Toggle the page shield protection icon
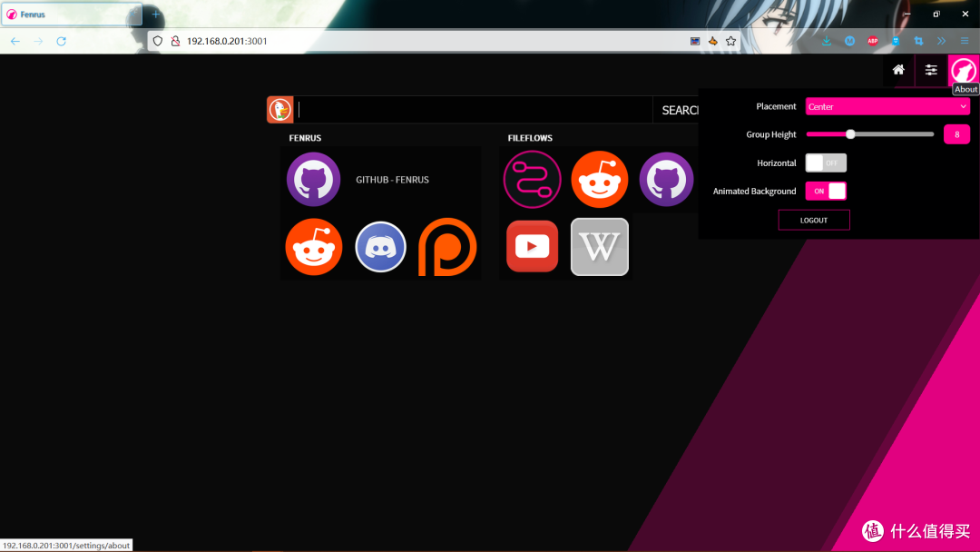 [x=157, y=41]
